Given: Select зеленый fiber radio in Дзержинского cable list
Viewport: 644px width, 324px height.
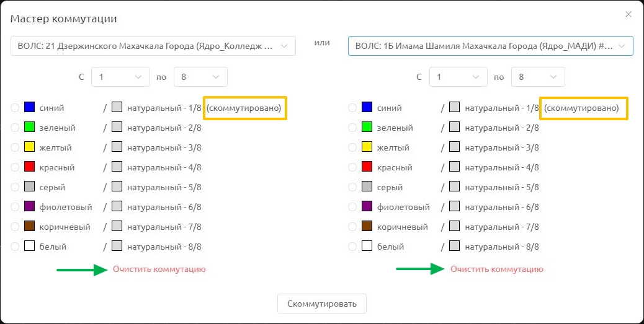Looking at the screenshot, I should 15,128.
